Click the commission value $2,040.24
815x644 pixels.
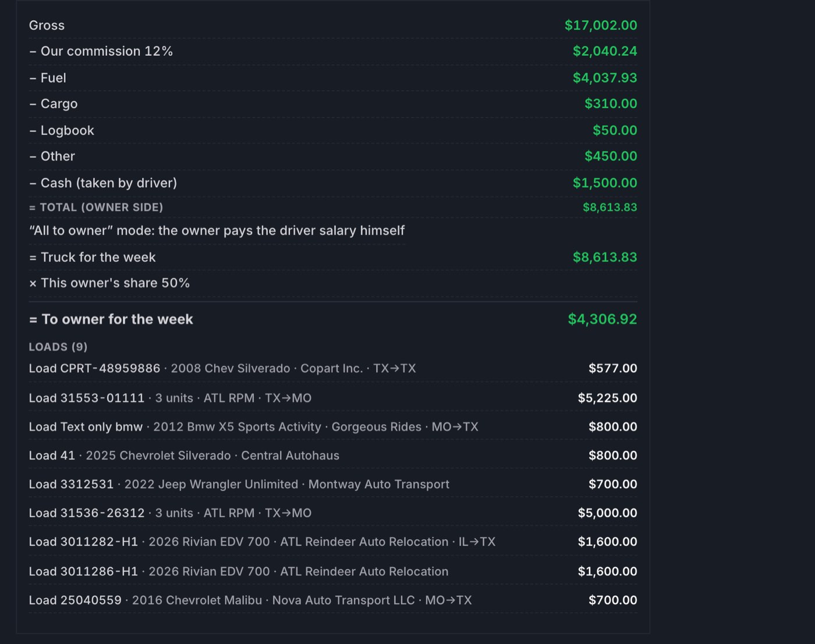[605, 51]
